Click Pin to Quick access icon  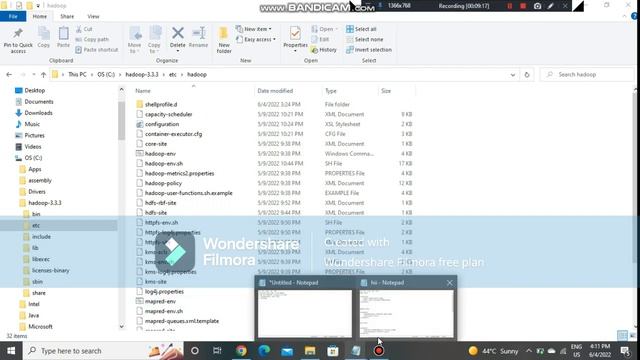pos(18,40)
